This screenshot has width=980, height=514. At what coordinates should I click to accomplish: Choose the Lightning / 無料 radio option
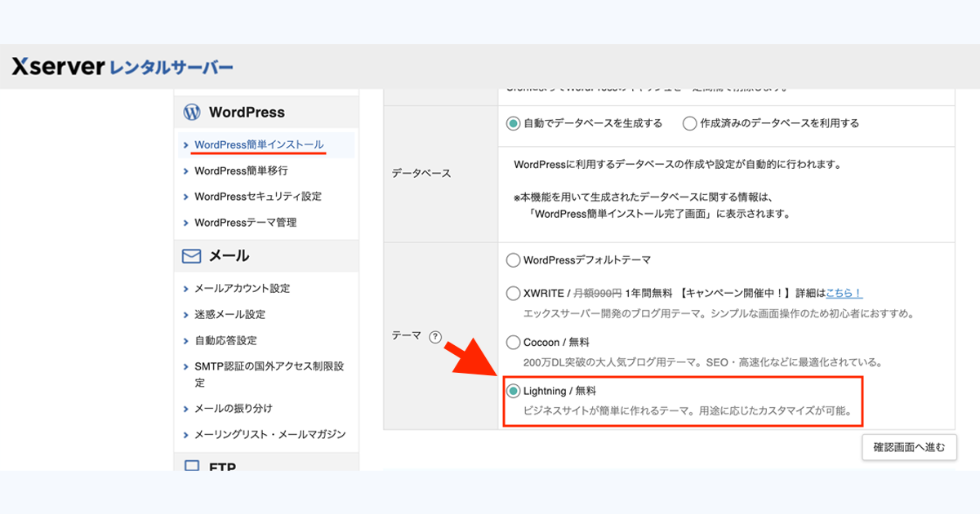point(513,392)
